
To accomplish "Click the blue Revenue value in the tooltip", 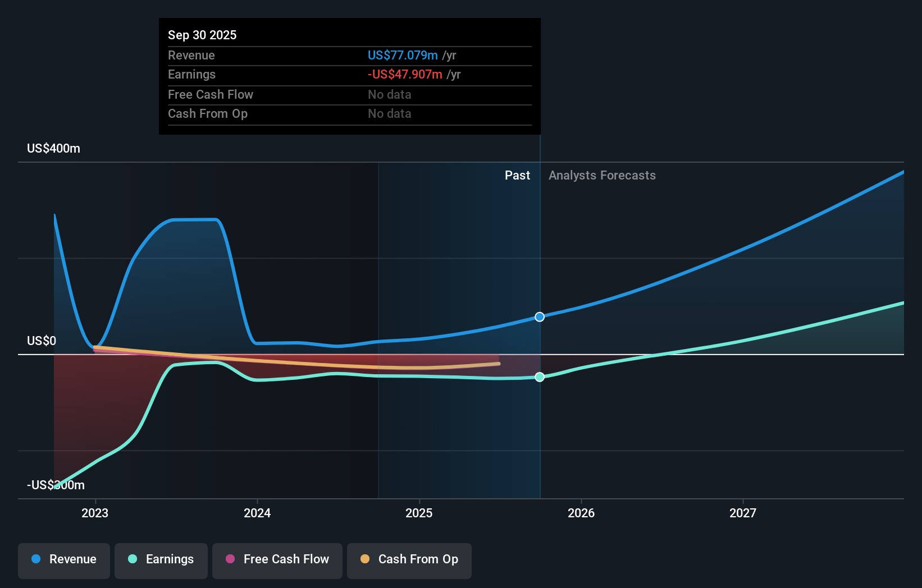I will click(x=402, y=55).
